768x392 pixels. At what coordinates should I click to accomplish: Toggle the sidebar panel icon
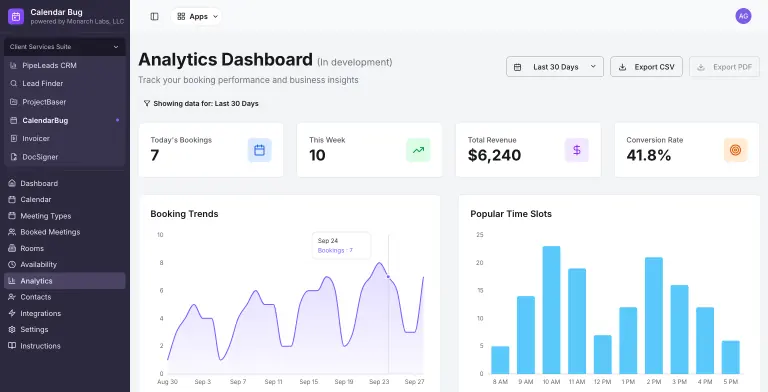pyautogui.click(x=154, y=17)
